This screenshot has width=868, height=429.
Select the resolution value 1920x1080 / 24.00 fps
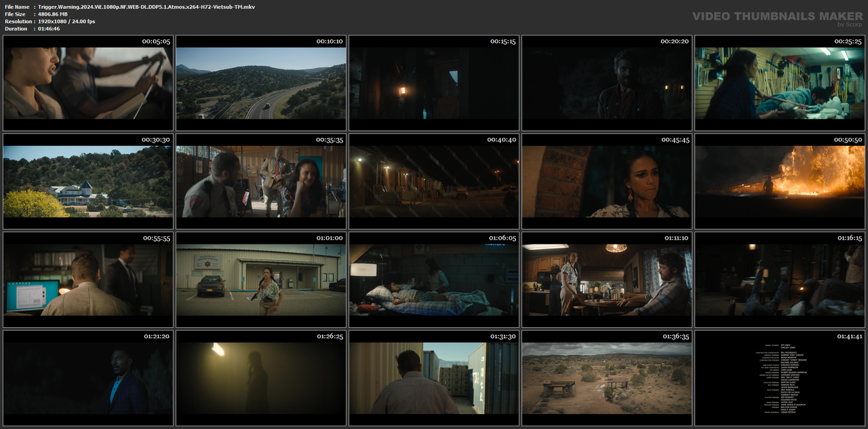point(66,21)
